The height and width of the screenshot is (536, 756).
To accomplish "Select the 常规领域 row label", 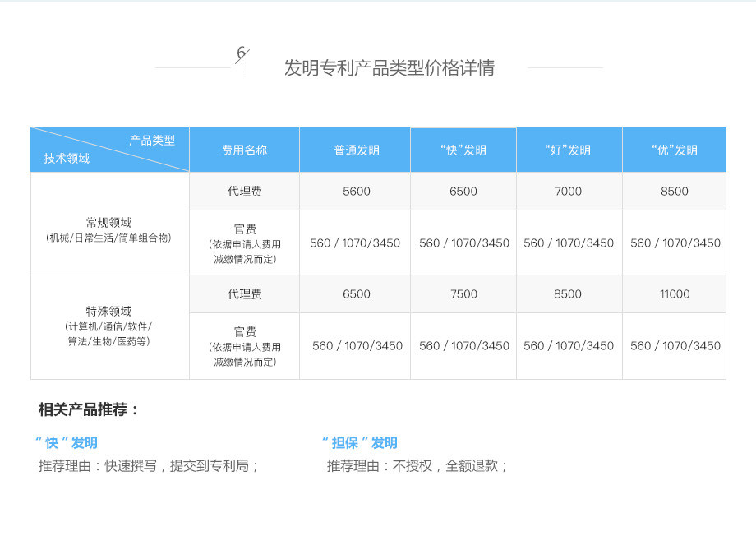I will coord(109,223).
